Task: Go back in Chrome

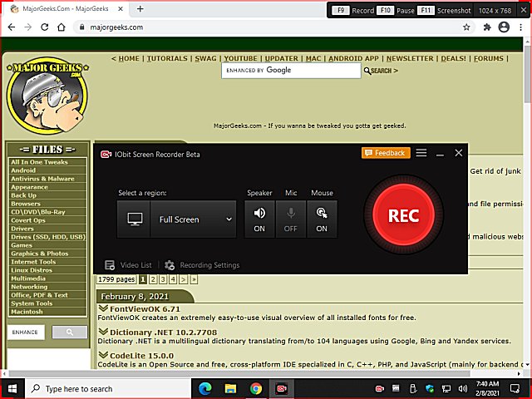Action: (x=12, y=27)
